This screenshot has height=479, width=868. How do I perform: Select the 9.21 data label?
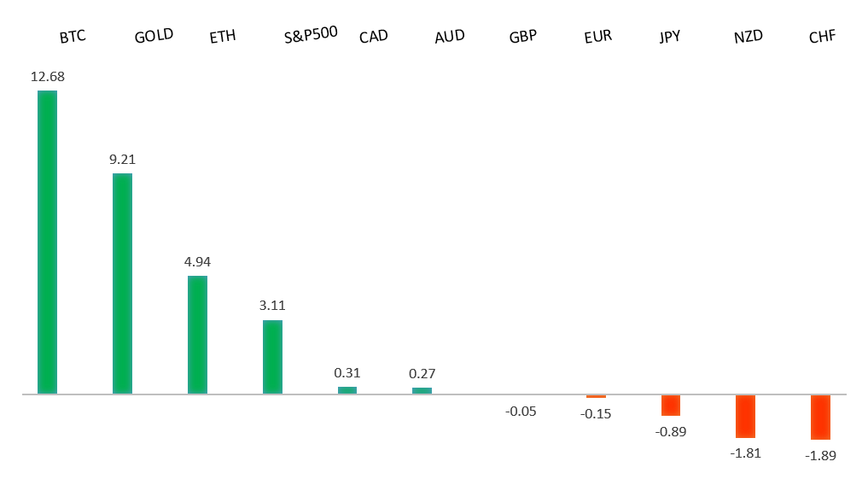[122, 160]
